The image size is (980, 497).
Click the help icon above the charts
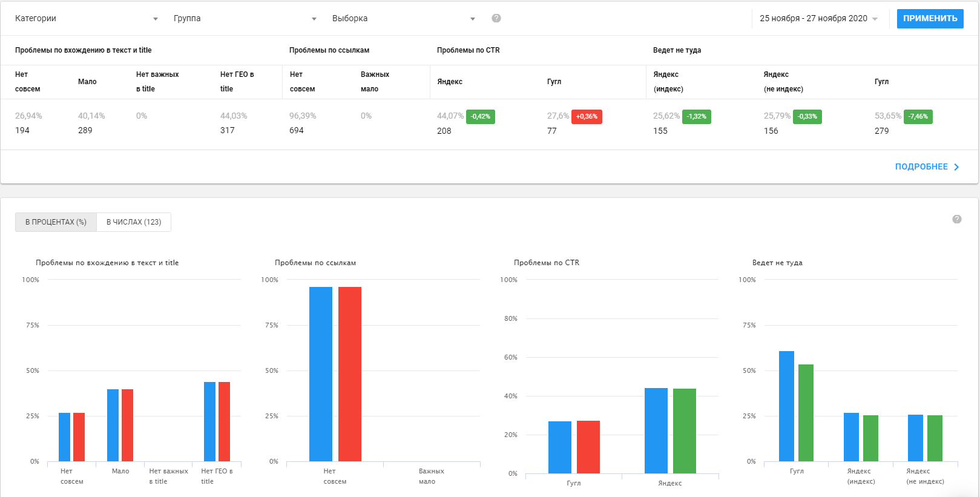(x=957, y=219)
